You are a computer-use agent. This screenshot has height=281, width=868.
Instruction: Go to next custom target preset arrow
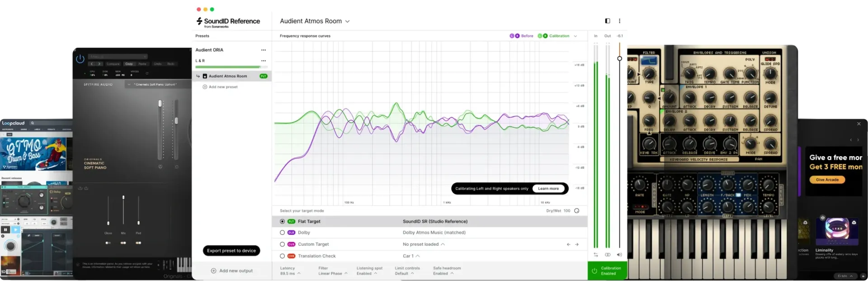click(577, 244)
